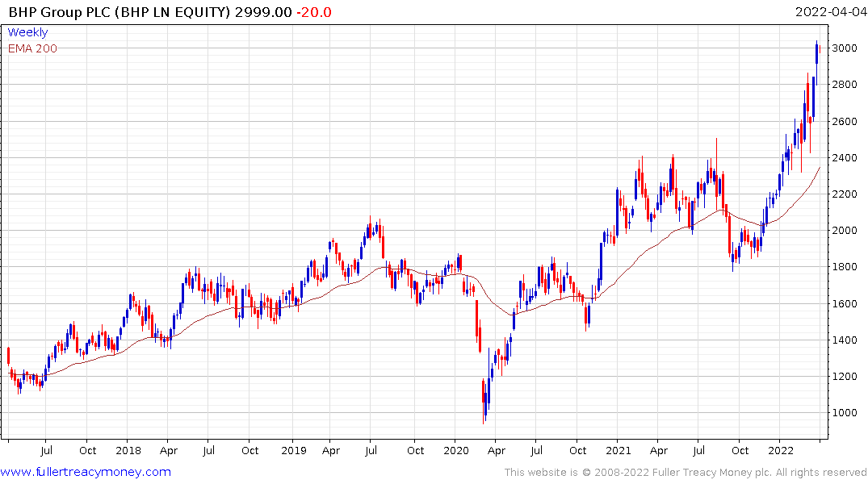Image resolution: width=868 pixels, height=484 pixels.
Task: Click the 1200 price axis label
Action: tap(845, 376)
